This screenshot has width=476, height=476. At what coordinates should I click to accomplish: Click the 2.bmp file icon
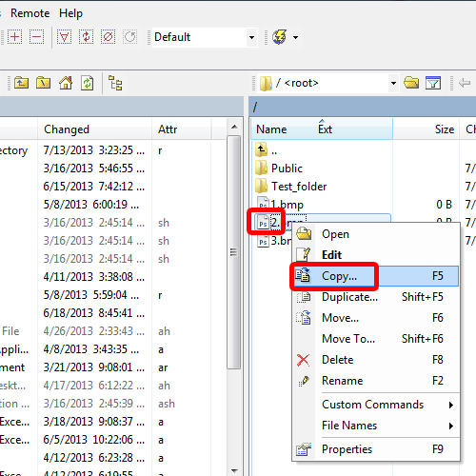[x=263, y=223]
